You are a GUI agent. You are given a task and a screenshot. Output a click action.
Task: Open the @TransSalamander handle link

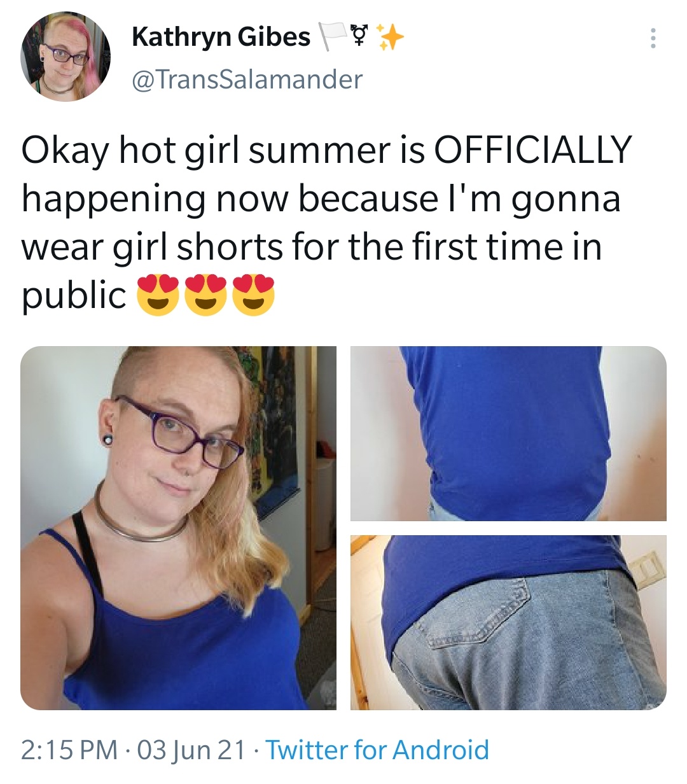pos(247,79)
